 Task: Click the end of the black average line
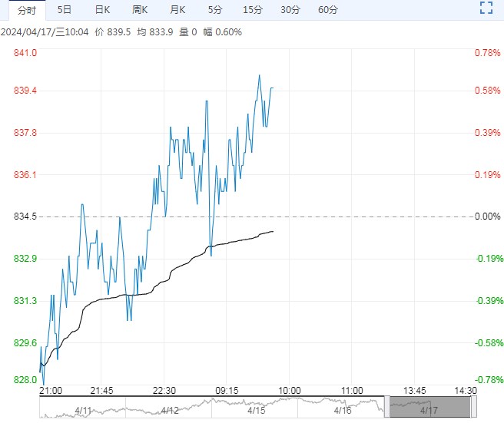click(x=273, y=231)
